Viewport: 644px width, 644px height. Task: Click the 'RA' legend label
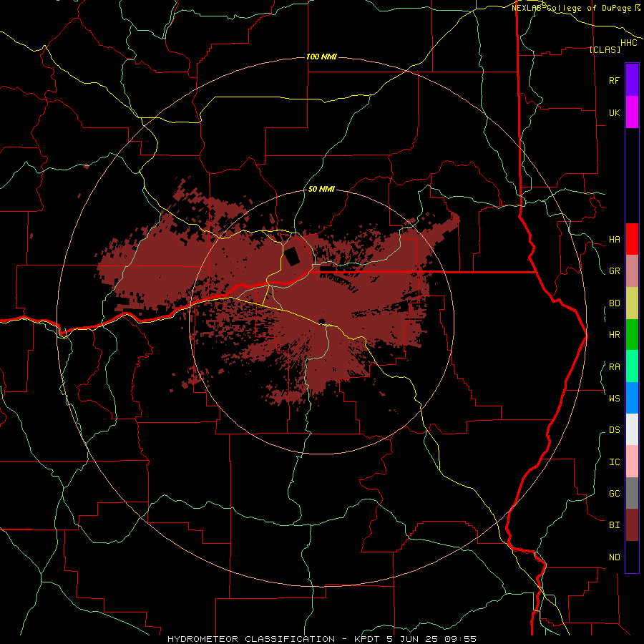pyautogui.click(x=614, y=367)
